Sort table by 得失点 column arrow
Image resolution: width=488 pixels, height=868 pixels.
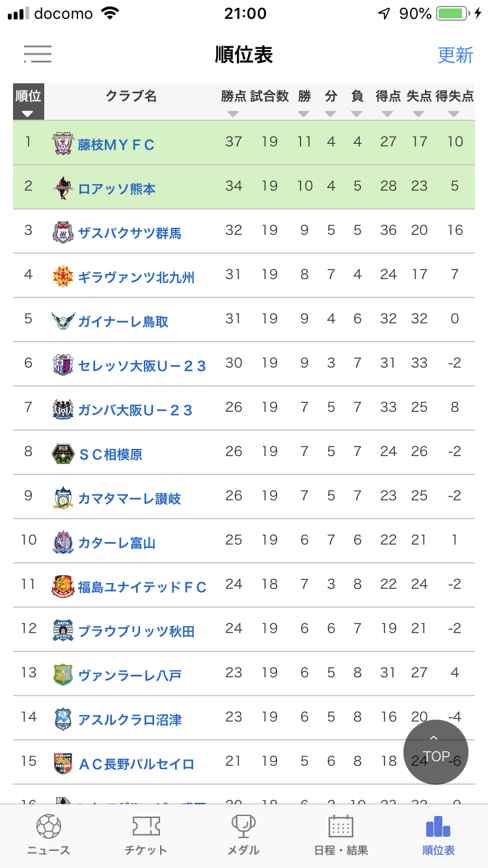point(454,114)
